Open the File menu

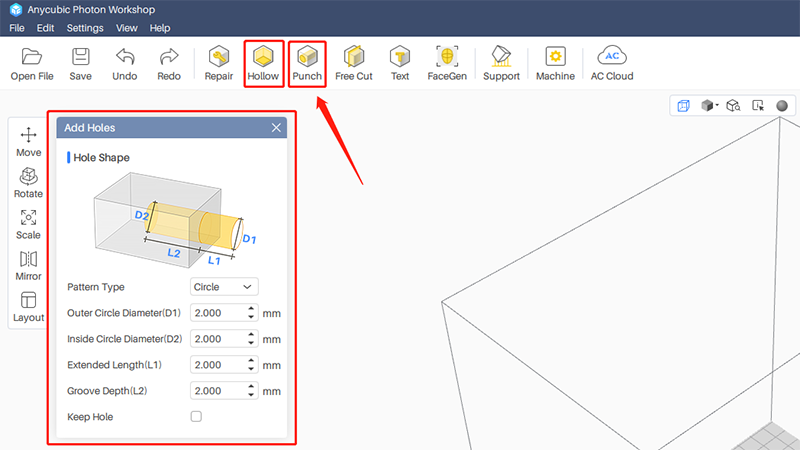tap(17, 28)
